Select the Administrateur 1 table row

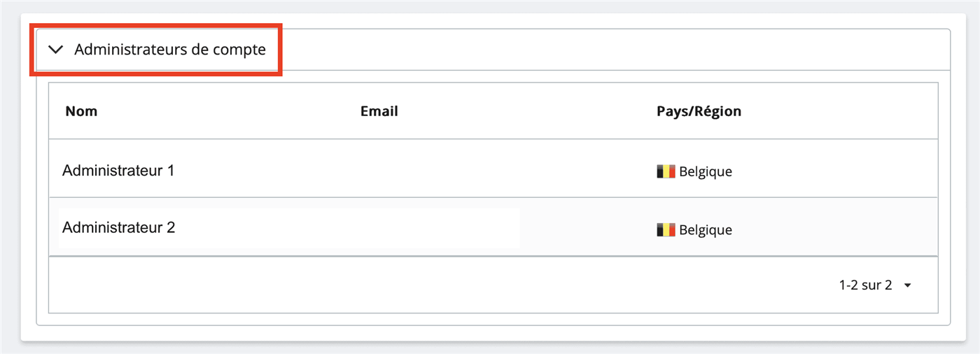(493, 169)
